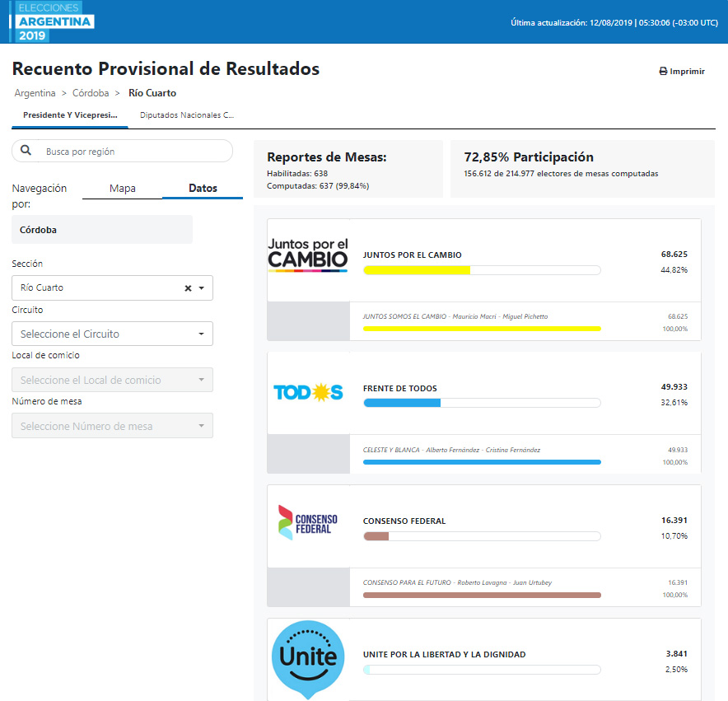Click the 68.625 vote count in bold

click(x=674, y=254)
